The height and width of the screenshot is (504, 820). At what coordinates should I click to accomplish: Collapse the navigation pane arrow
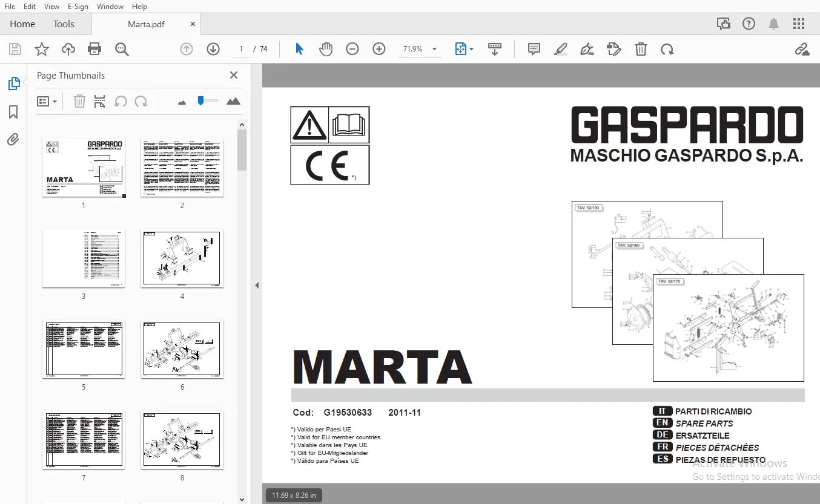click(x=257, y=285)
